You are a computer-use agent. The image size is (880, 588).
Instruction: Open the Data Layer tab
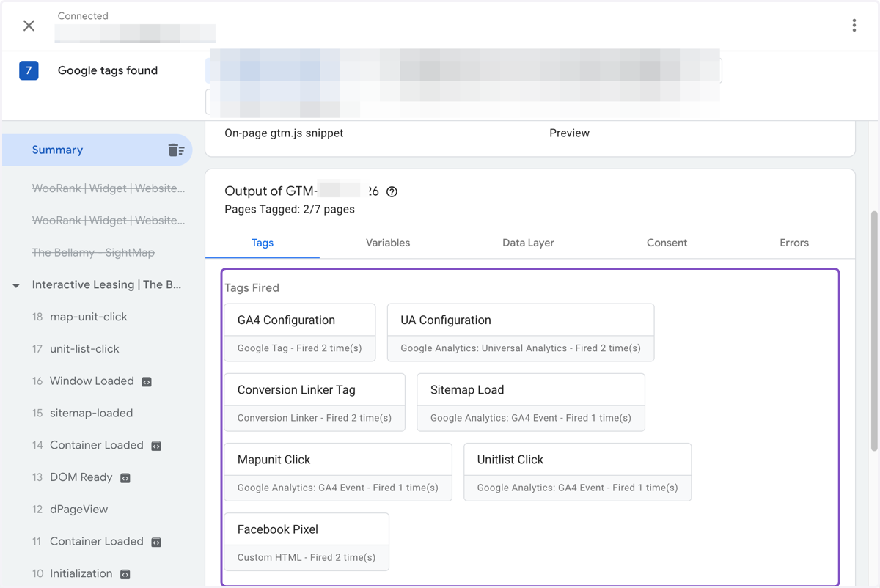[528, 243]
